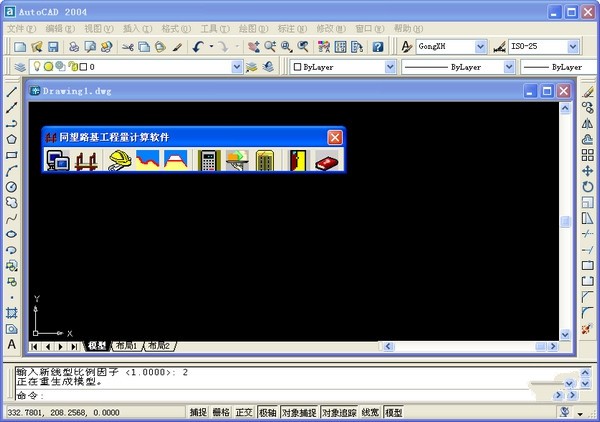The image size is (600, 422).
Task: Toggle 极轴 polar tracking in status bar
Action: pos(267,412)
